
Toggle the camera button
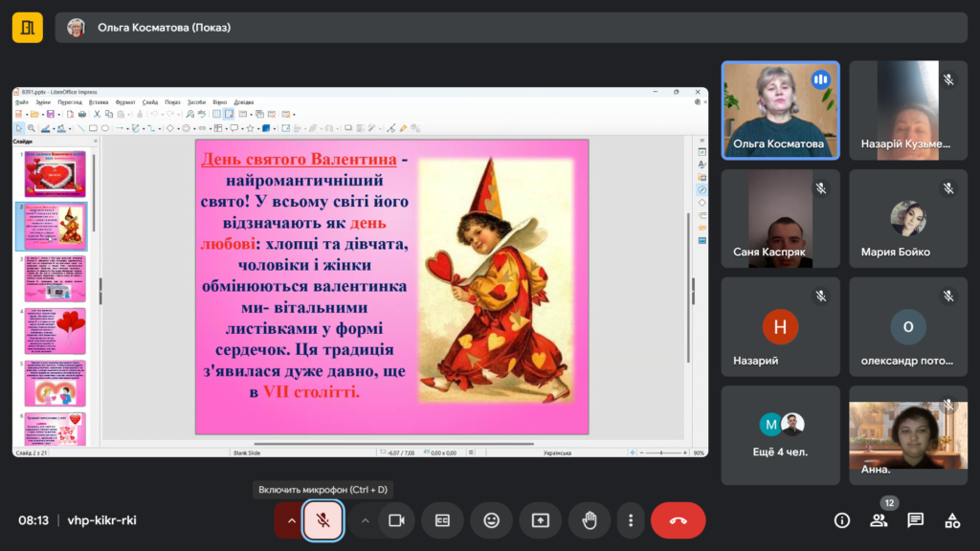395,520
